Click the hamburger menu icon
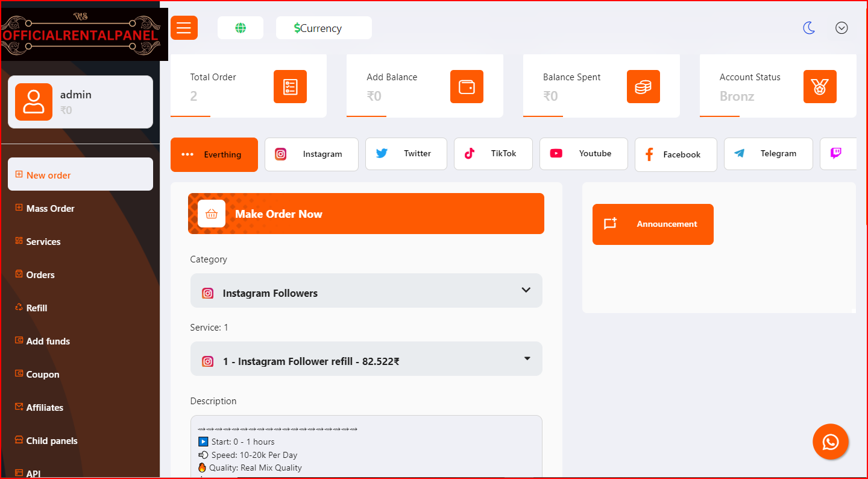The image size is (868, 479). pyautogui.click(x=184, y=28)
